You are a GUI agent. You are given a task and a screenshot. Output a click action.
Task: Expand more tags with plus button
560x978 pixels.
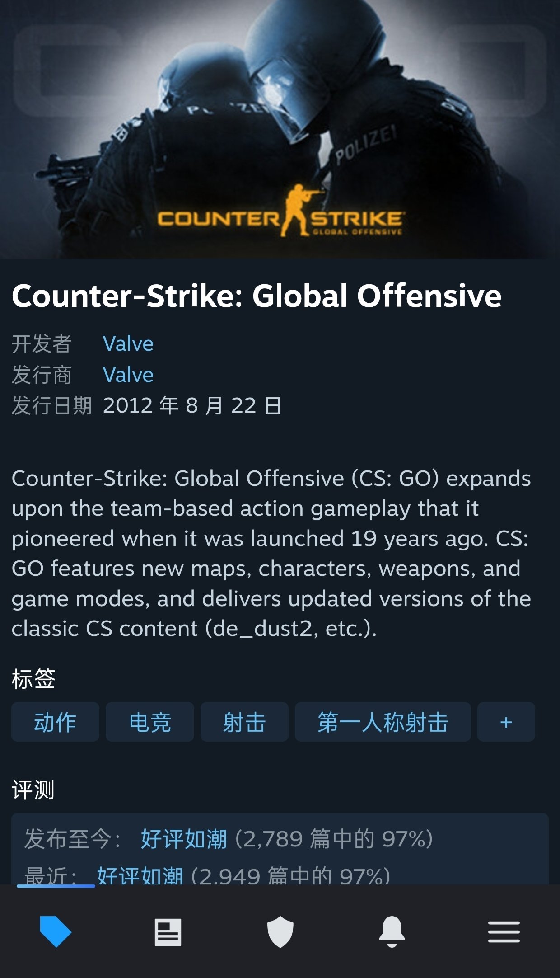[x=506, y=722]
